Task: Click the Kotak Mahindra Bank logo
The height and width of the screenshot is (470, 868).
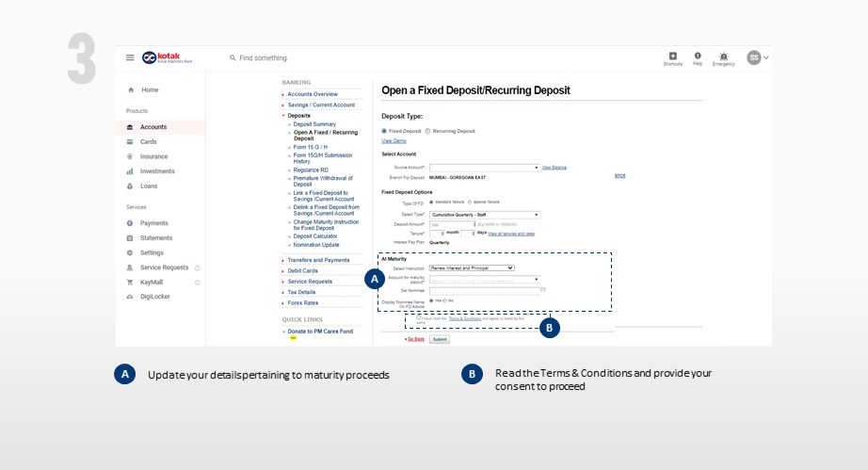Action: 168,57
